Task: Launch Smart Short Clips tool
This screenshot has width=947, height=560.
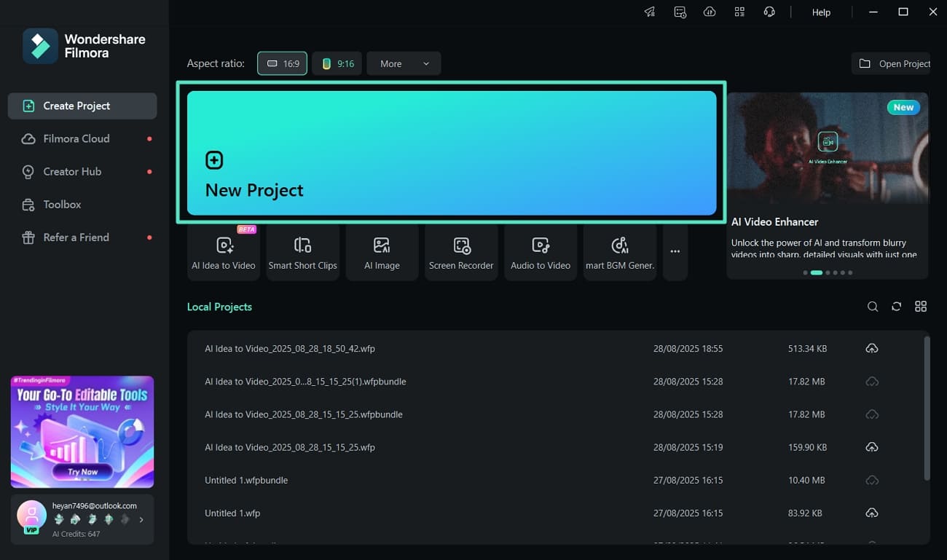Action: 303,252
